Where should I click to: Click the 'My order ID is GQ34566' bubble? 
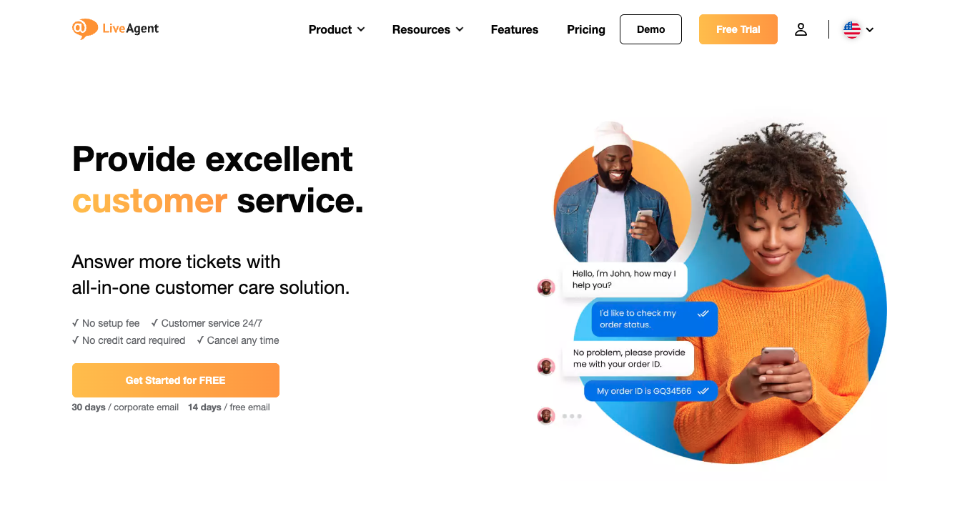pos(651,391)
